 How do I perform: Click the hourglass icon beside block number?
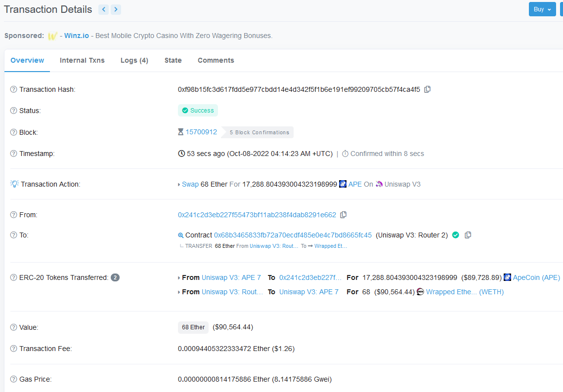point(180,132)
